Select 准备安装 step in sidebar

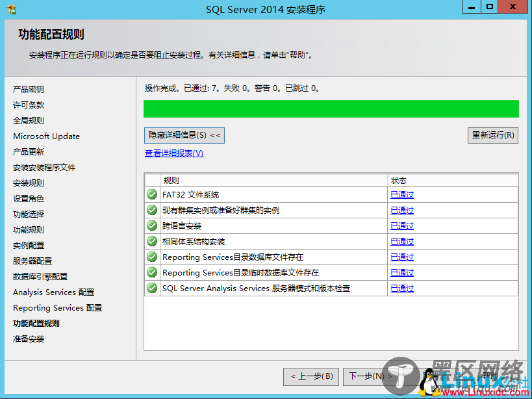click(x=29, y=339)
